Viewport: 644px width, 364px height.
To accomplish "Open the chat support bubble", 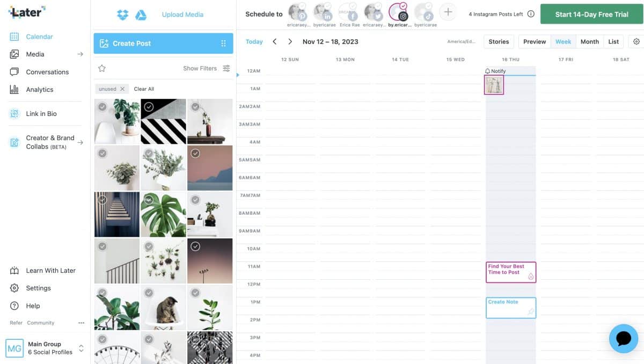I will coord(624,338).
